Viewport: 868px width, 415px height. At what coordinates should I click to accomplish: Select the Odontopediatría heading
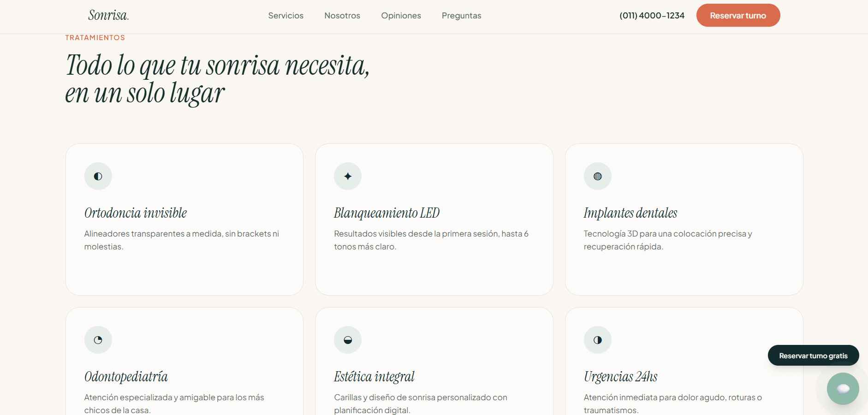126,377
